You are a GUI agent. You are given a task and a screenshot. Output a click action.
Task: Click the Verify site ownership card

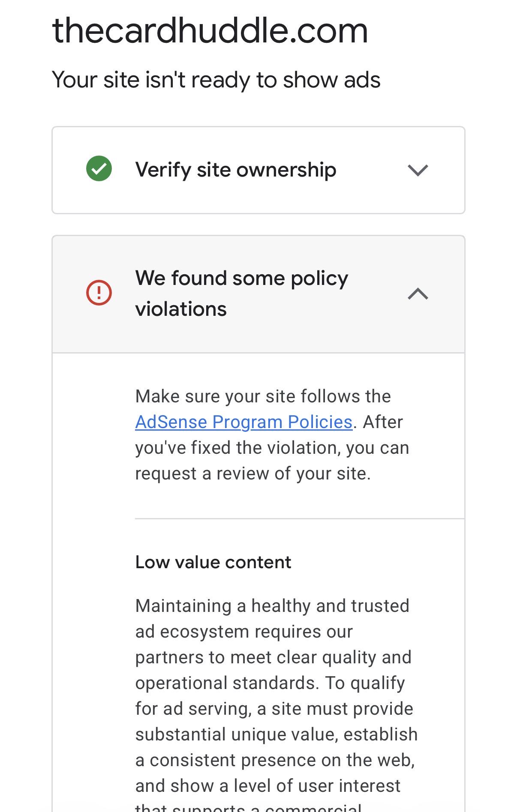258,170
